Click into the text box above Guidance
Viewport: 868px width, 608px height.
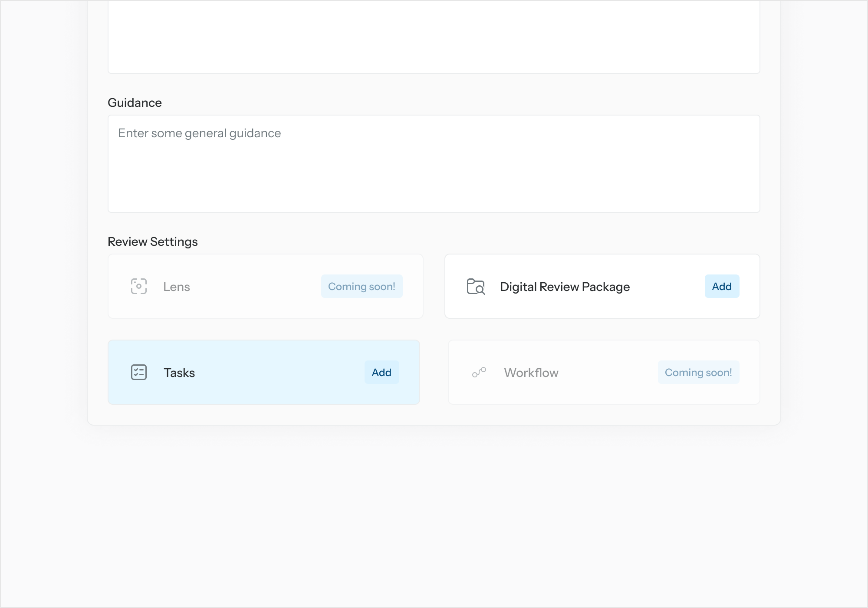point(434,37)
